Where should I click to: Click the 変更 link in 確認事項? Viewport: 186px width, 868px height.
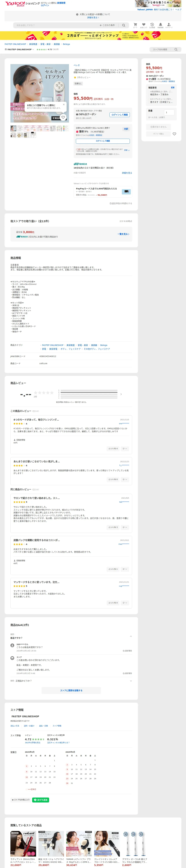(x=173, y=88)
